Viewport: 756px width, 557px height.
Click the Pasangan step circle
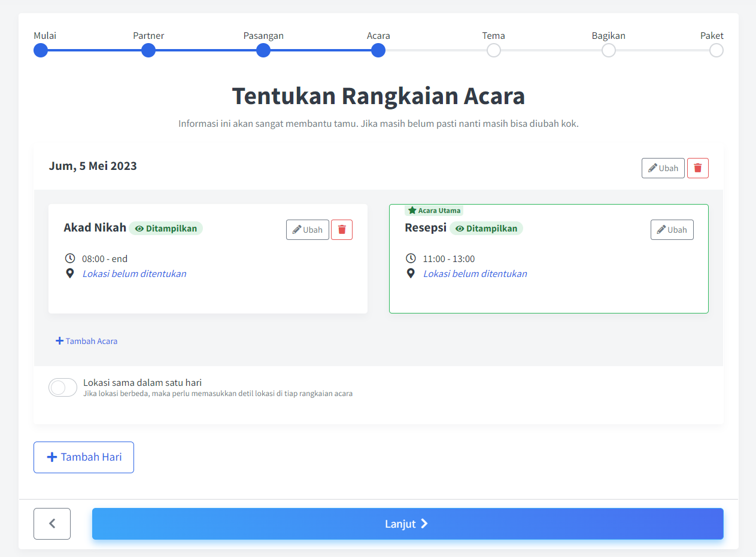[263, 50]
